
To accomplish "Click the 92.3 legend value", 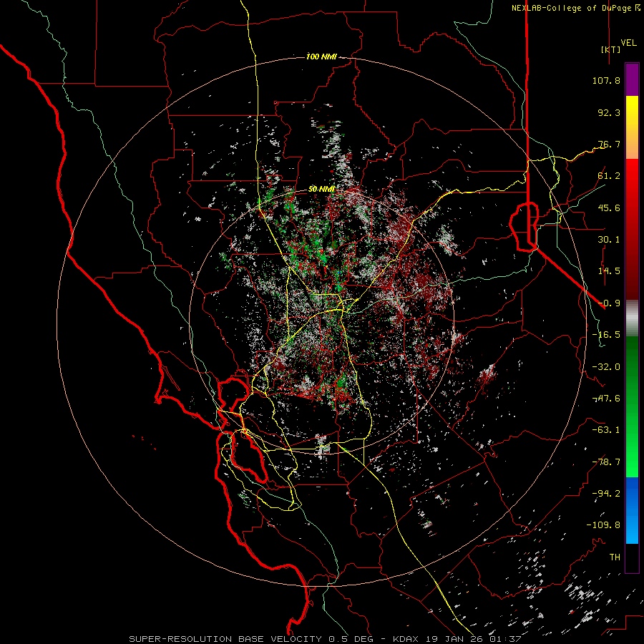I will (609, 112).
